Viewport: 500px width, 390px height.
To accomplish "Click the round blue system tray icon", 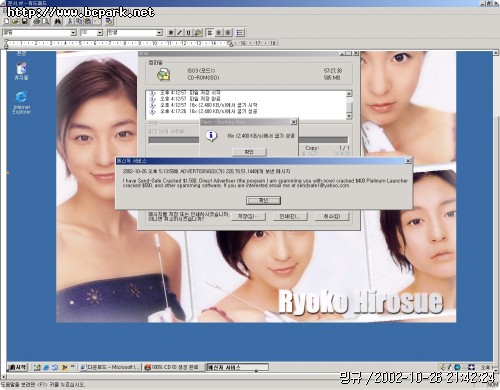I will point(457,367).
